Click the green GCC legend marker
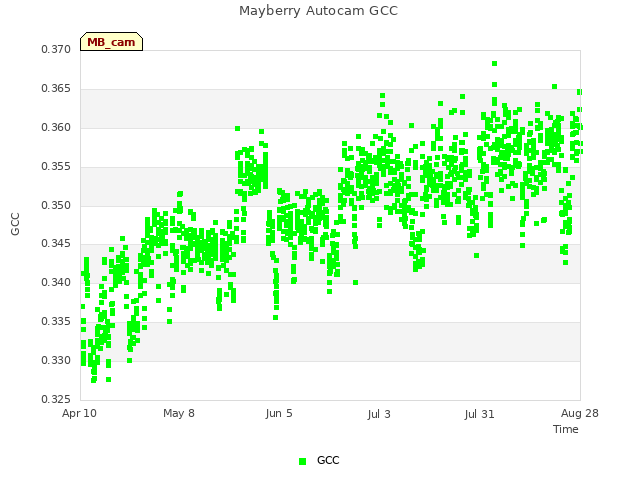Viewport: 640px width, 480px height. [x=302, y=461]
